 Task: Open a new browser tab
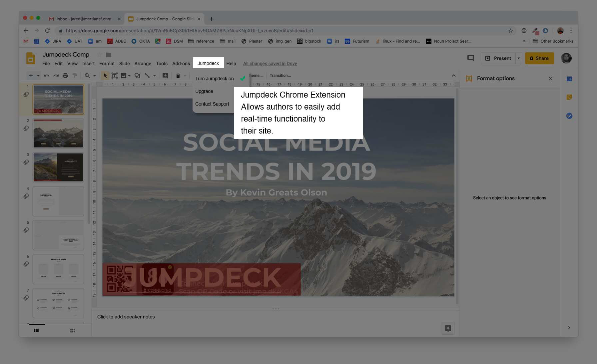click(x=212, y=19)
